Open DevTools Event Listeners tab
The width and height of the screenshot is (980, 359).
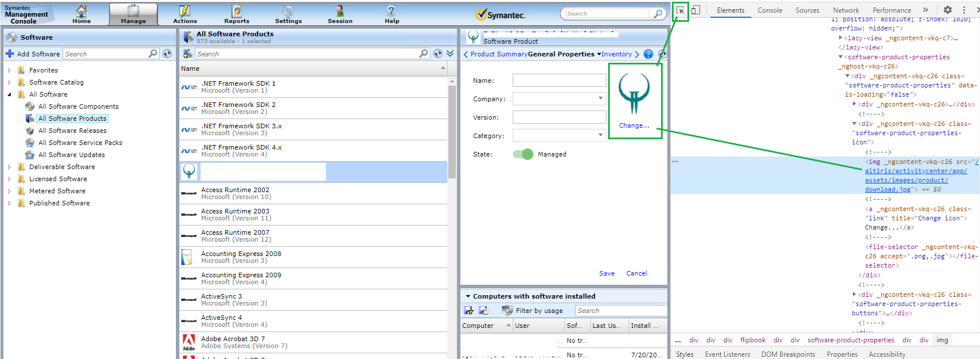pyautogui.click(x=727, y=354)
